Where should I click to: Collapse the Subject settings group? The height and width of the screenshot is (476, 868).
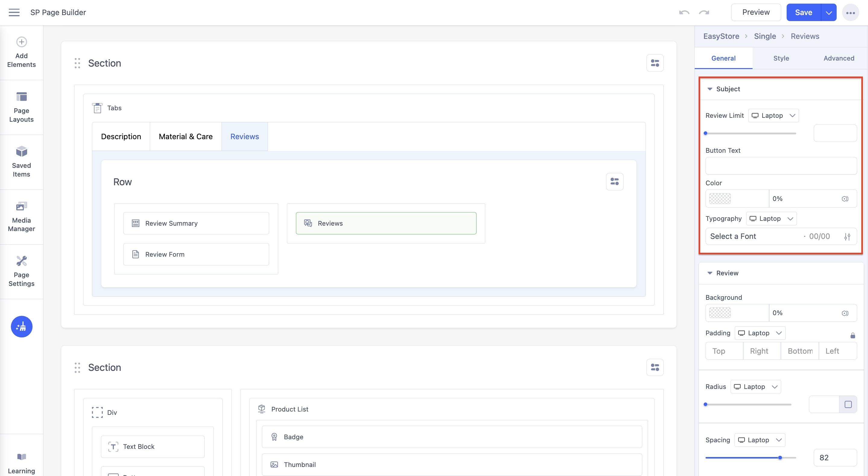[710, 89]
